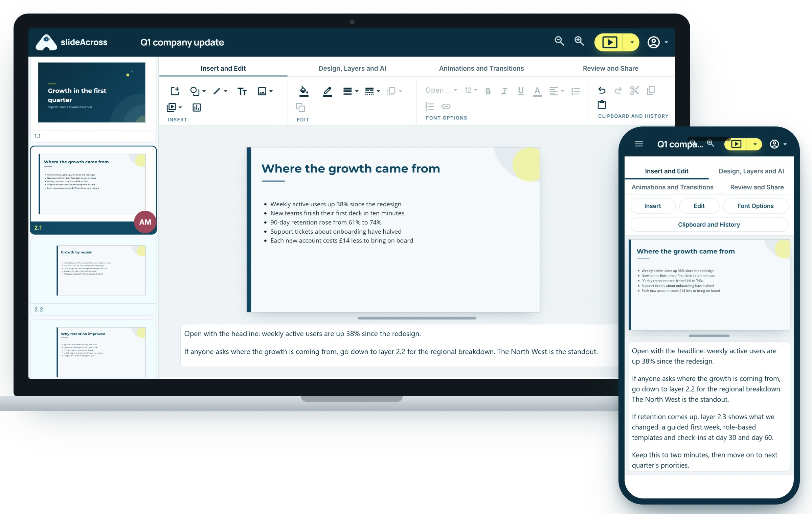
Task: Click the paste clipboard icon
Action: pyautogui.click(x=602, y=104)
